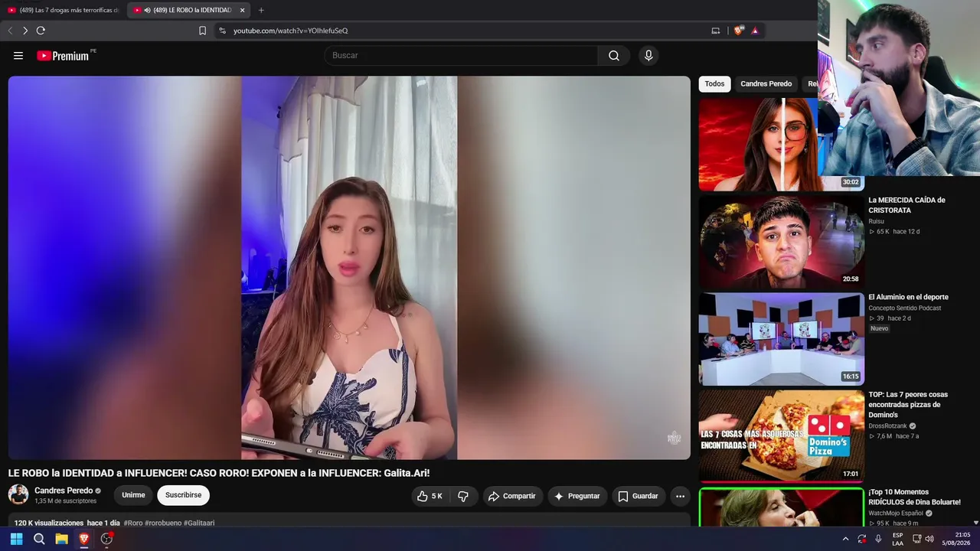This screenshot has height=551, width=980.
Task: View site information icon in address bar
Action: pos(222,31)
